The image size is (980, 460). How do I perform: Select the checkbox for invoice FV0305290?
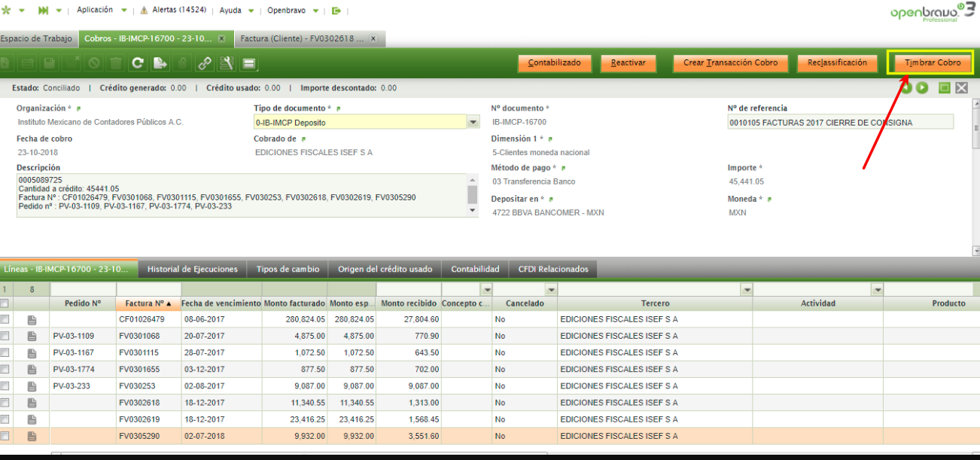click(x=5, y=436)
